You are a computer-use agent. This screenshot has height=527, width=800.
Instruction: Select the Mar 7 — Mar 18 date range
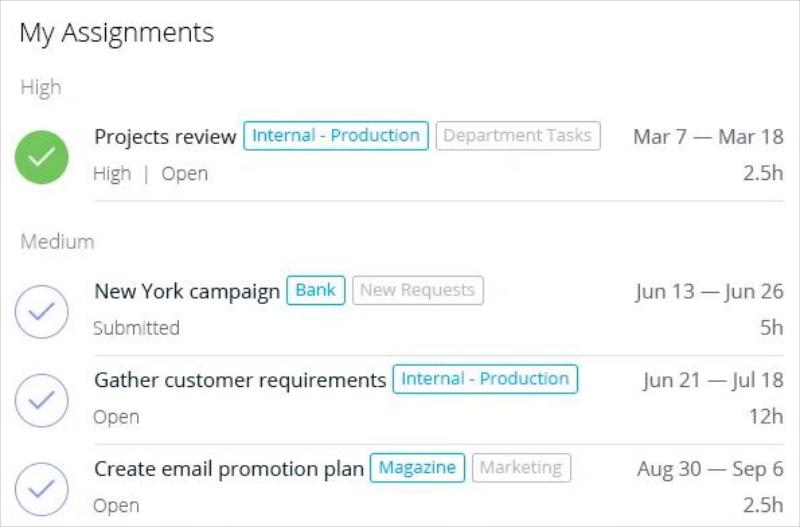[x=708, y=137]
